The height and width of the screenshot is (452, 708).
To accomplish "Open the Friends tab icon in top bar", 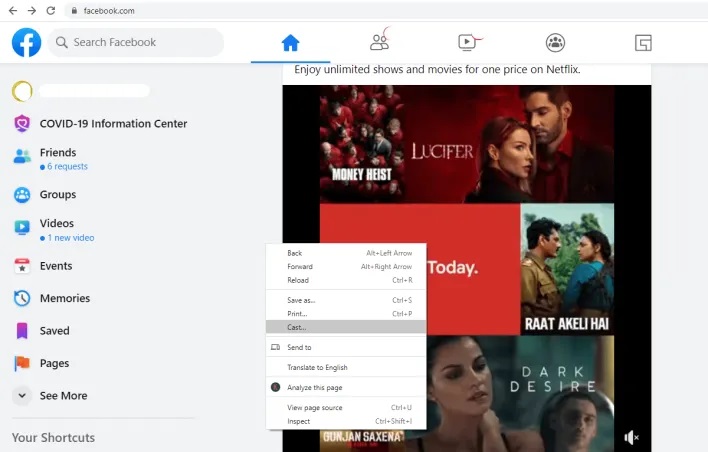I will [379, 42].
